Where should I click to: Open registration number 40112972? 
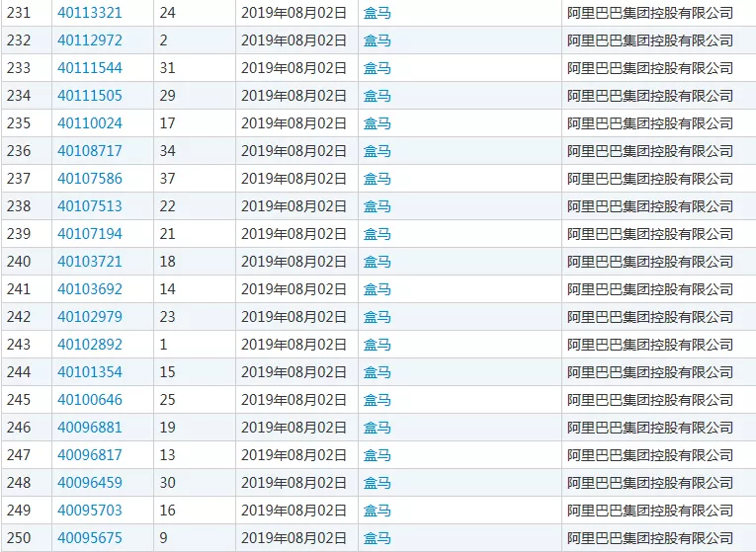click(90, 39)
